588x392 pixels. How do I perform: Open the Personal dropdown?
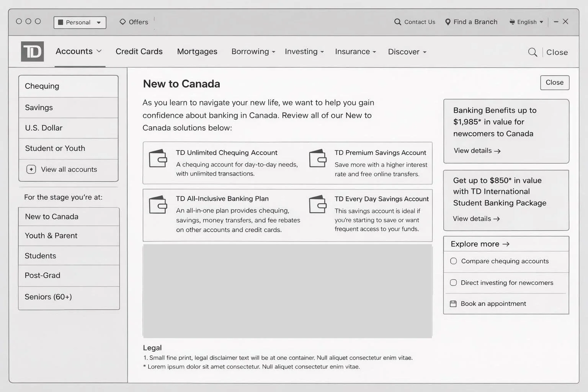[80, 22]
